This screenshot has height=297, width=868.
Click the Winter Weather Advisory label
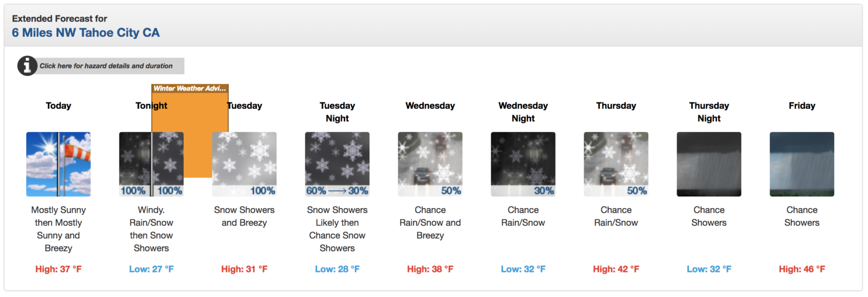point(190,88)
